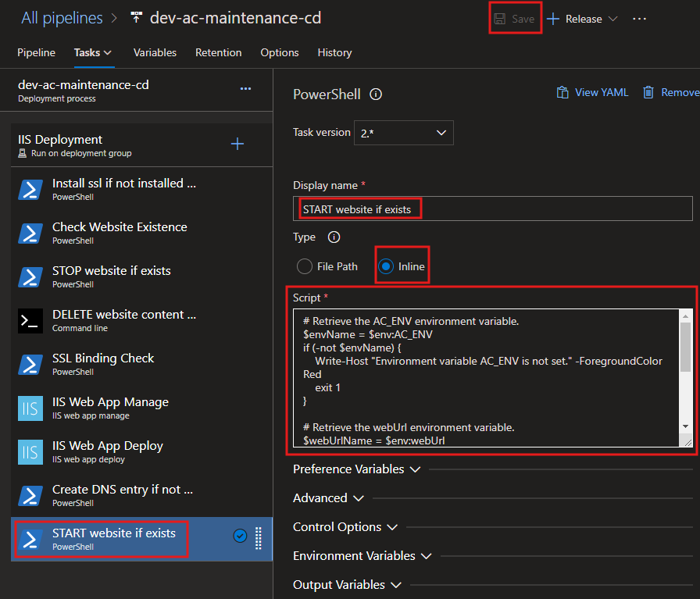Click the View YAML clipboard icon

pyautogui.click(x=562, y=92)
